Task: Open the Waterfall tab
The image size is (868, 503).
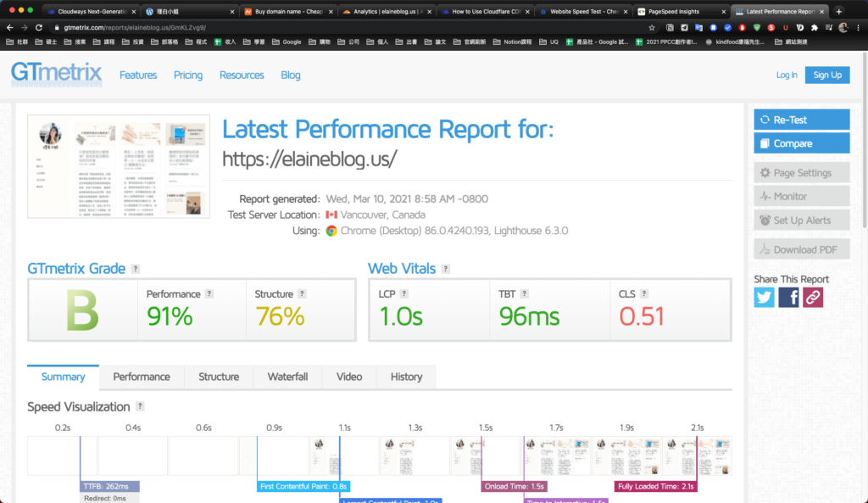Action: (x=287, y=377)
